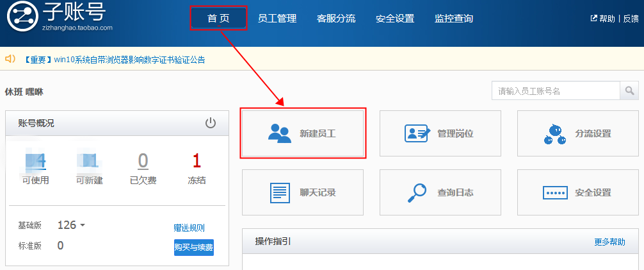Screen dimensions: 644x270
Task: Switch to the 首页 tab
Action: click(x=218, y=19)
